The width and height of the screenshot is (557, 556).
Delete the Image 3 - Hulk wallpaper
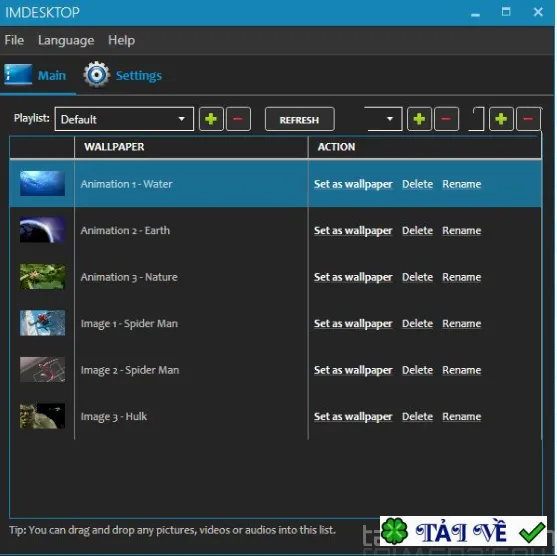click(x=417, y=416)
